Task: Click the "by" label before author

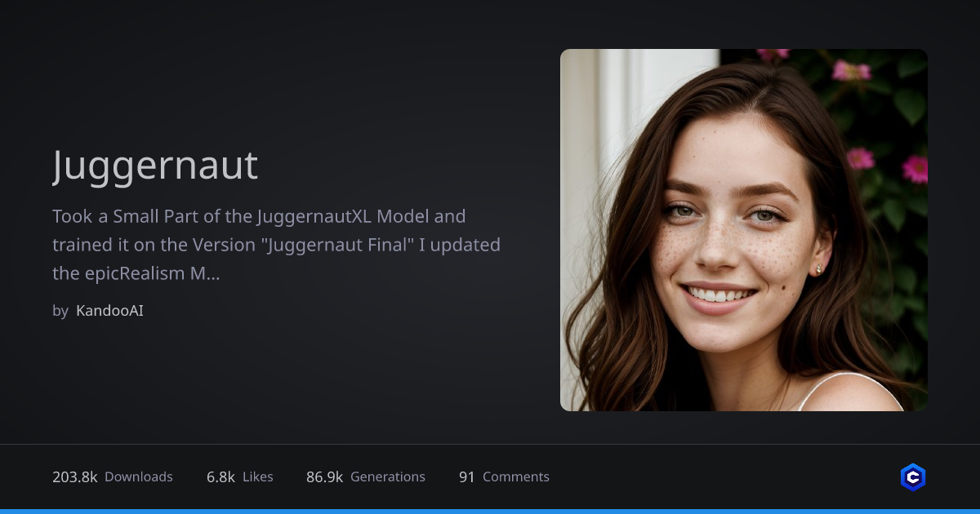Action: click(60, 311)
